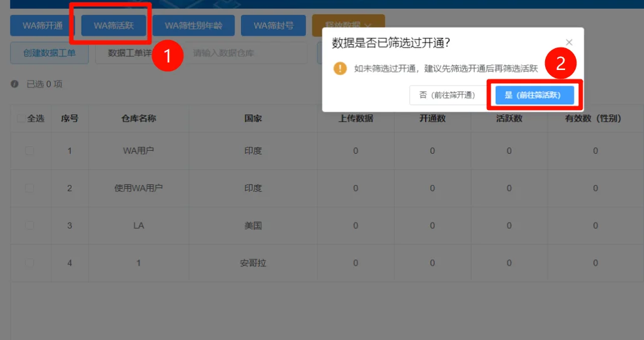
Task: Check the row for LA warehouse
Action: [29, 225]
